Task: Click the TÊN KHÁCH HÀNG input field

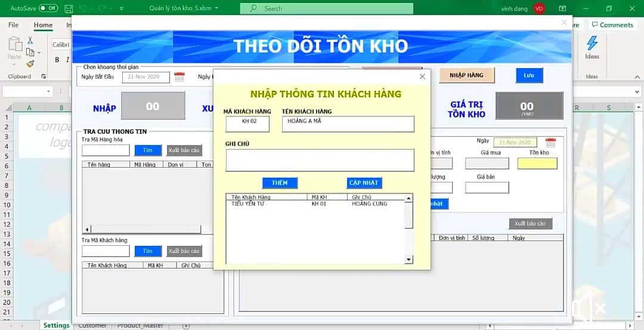Action: pos(348,124)
